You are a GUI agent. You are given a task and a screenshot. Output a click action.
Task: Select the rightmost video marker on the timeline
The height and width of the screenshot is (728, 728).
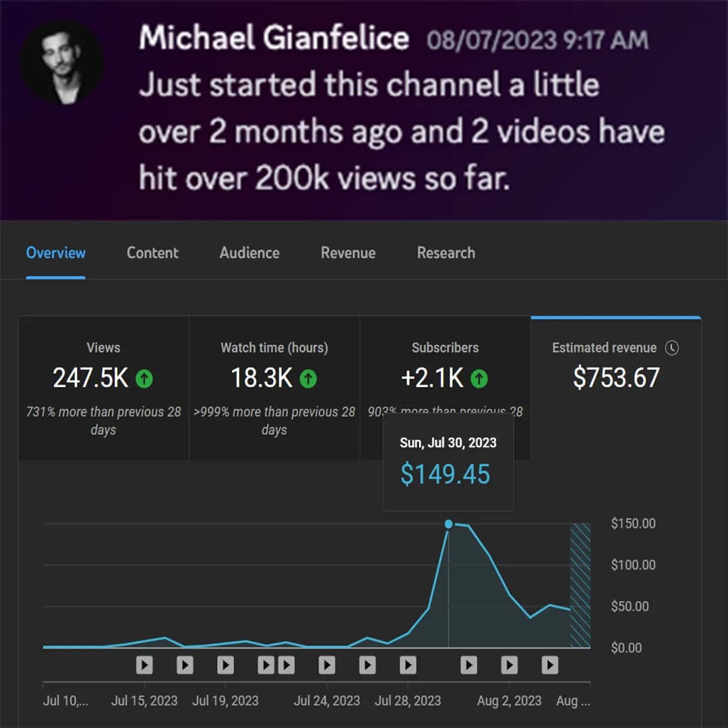click(x=550, y=665)
